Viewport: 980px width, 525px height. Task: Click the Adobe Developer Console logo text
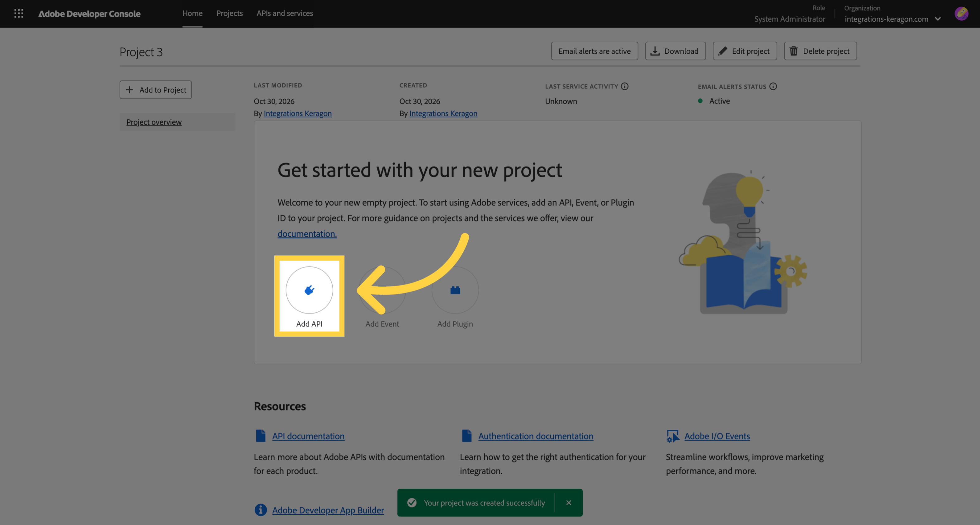89,14
